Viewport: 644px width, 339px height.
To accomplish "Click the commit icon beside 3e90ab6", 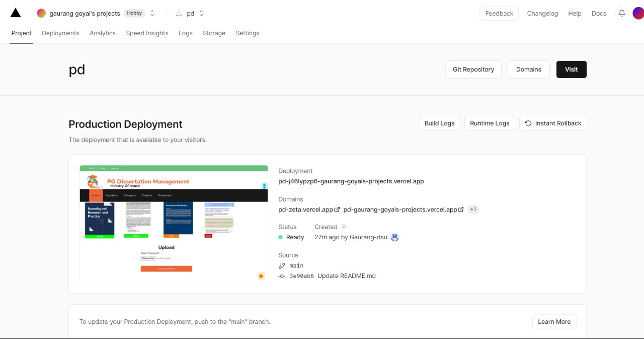I will pyautogui.click(x=282, y=276).
